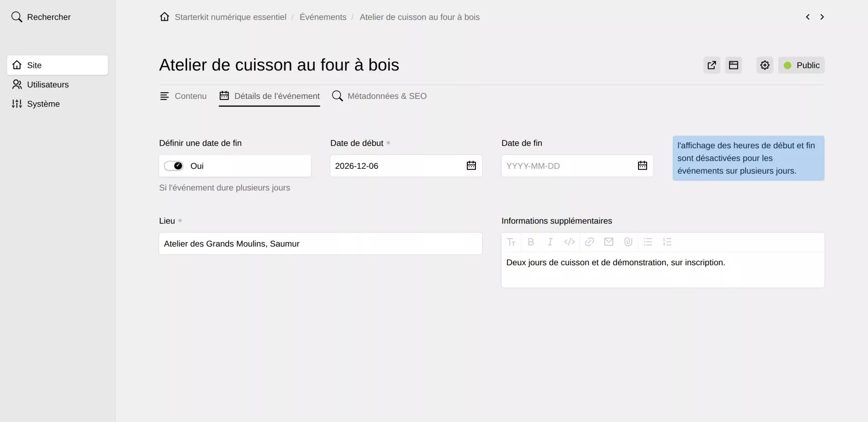Viewport: 868px width, 422px height.
Task: Click the Informations supplémentaires text area
Action: tap(663, 270)
